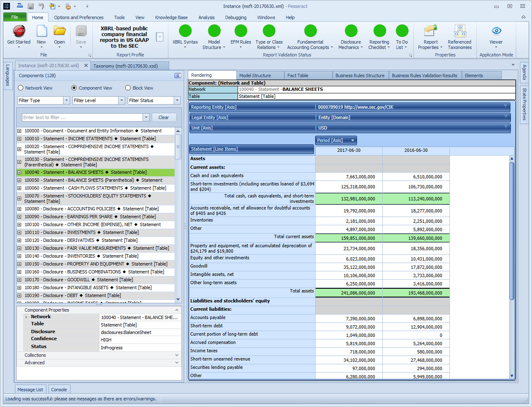Open the Period [Axis] dropdown
532x407 pixels.
tap(352, 140)
